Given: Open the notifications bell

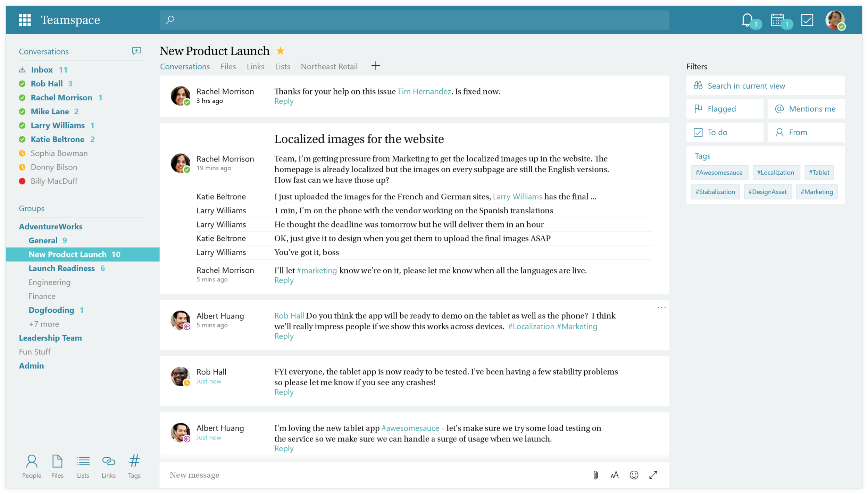Looking at the screenshot, I should point(747,20).
